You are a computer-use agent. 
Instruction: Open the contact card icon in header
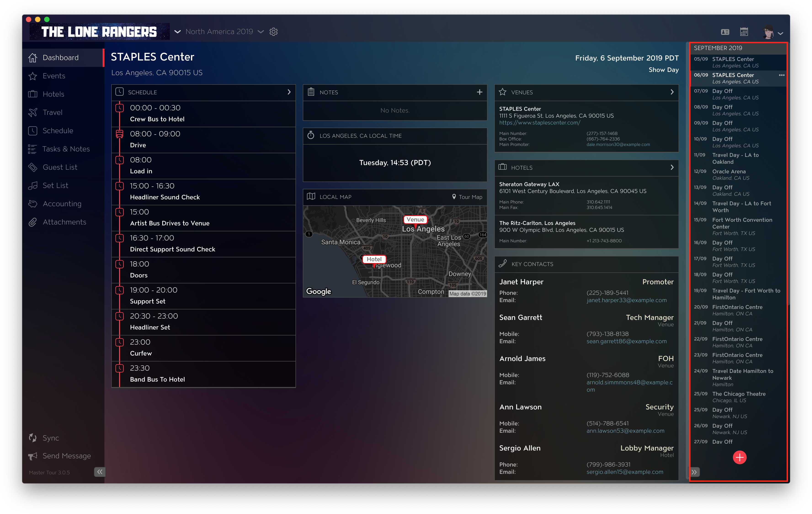coord(725,32)
